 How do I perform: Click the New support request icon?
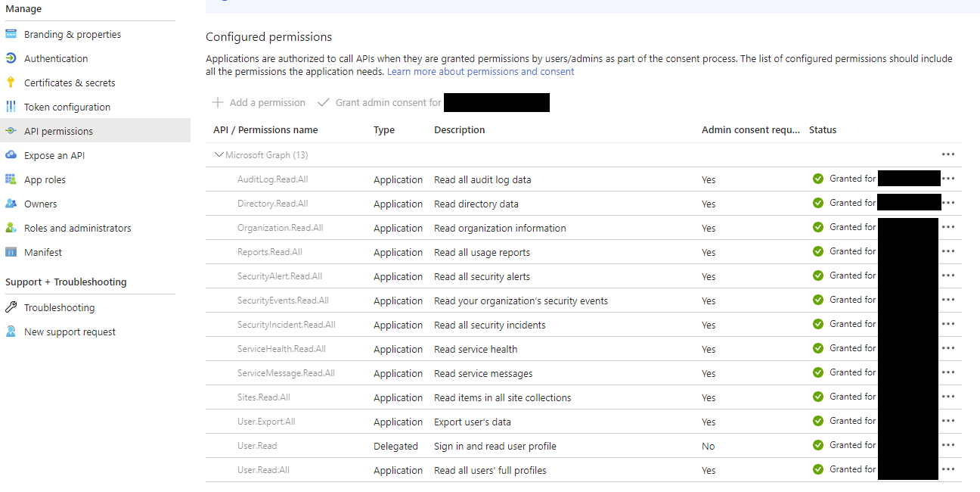(11, 332)
